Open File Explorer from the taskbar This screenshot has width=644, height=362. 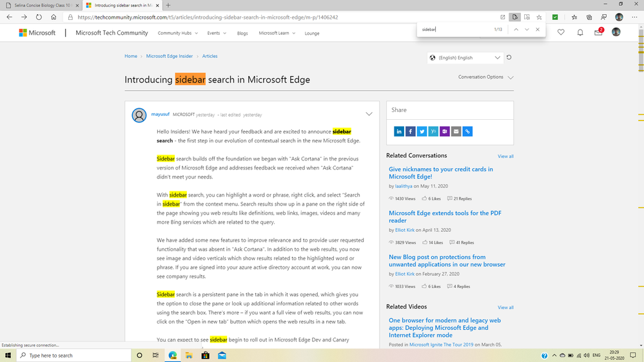(189, 356)
